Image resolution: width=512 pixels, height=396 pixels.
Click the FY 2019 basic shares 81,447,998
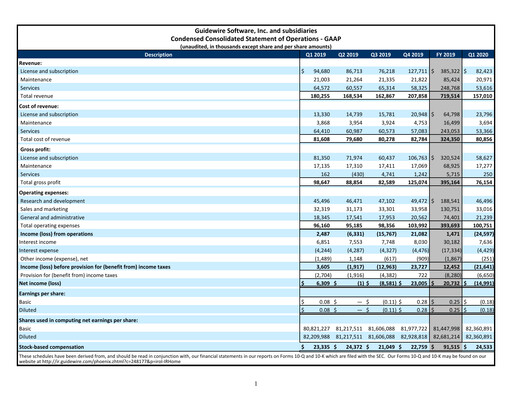(446, 329)
